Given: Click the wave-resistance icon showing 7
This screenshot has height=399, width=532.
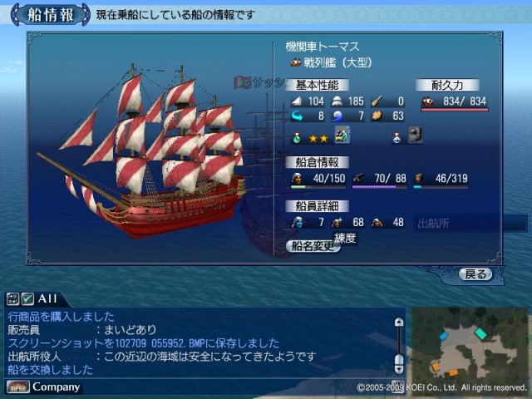Looking at the screenshot, I should pos(337,116).
